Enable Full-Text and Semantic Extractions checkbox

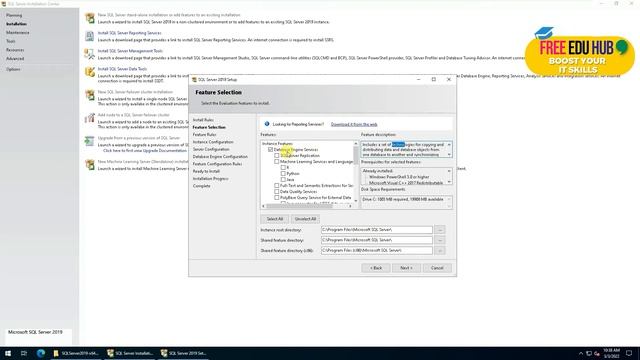[277, 186]
